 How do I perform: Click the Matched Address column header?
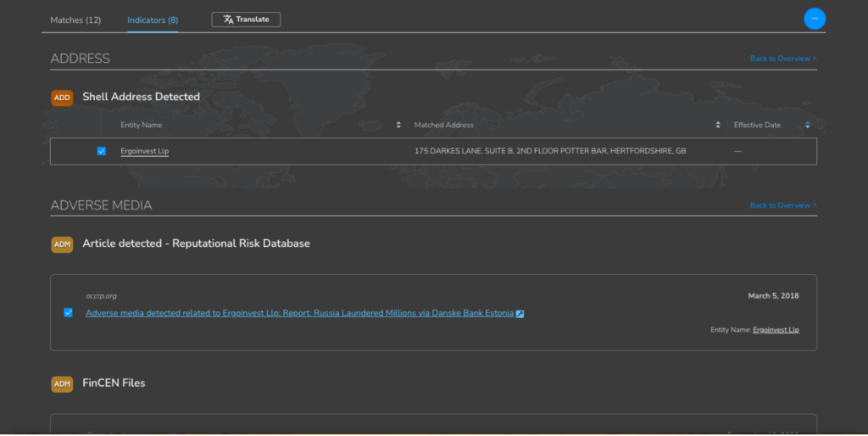point(444,126)
